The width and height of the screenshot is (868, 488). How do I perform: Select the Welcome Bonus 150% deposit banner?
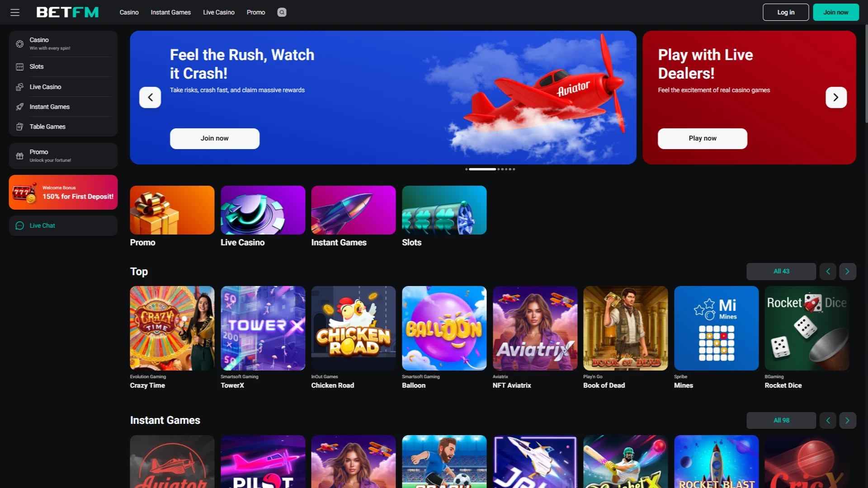(x=63, y=192)
